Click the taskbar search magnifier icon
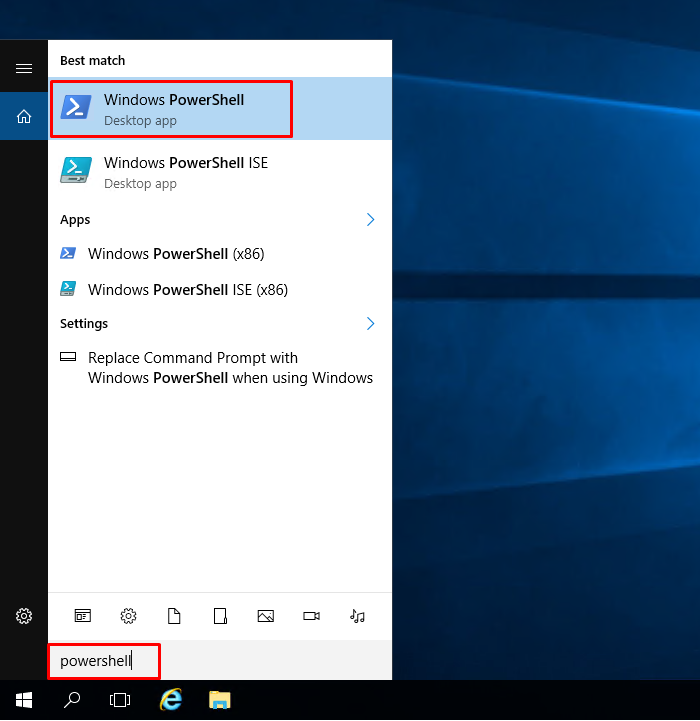The height and width of the screenshot is (721, 700). (x=72, y=700)
